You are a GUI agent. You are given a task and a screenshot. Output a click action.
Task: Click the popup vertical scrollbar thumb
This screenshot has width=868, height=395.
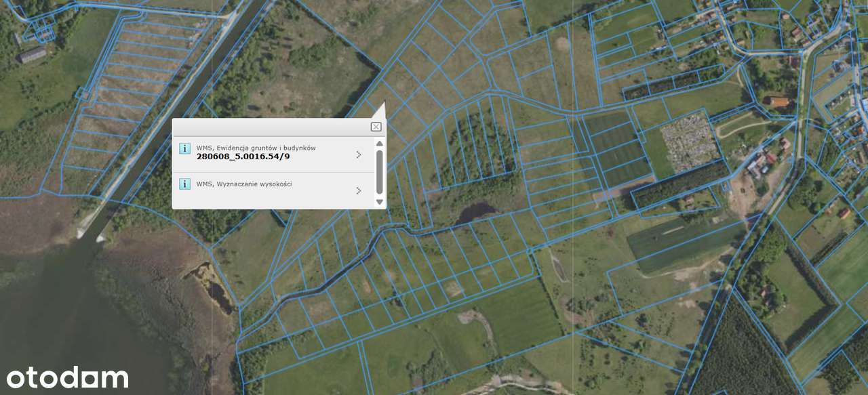[379, 172]
